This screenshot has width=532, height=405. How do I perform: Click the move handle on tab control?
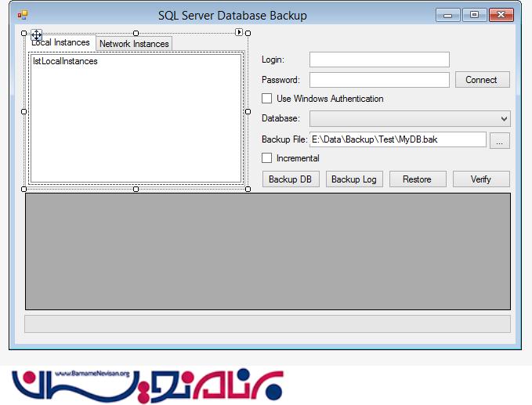click(36, 34)
